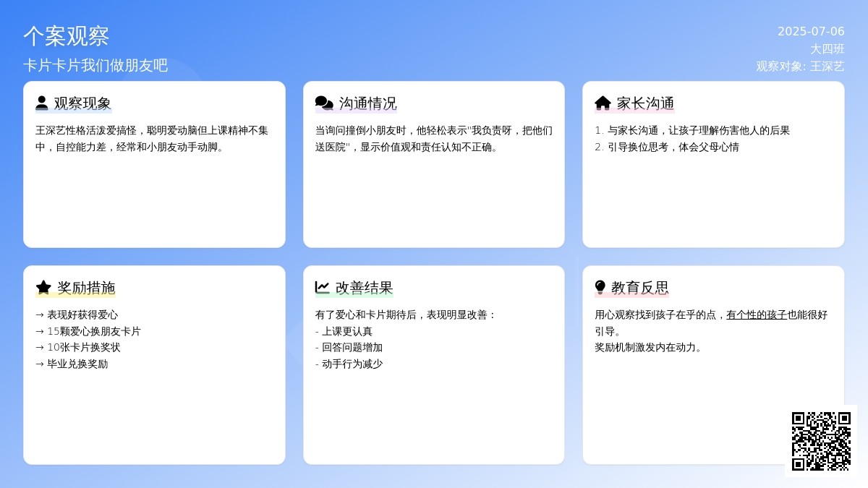Click the 观察现象 card heading
Image resolution: width=868 pixels, height=488 pixels.
point(74,103)
